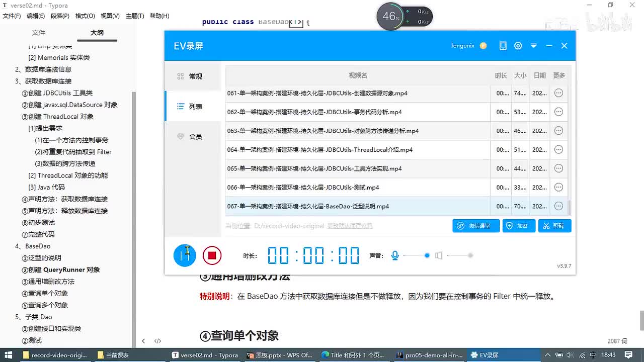Image resolution: width=644 pixels, height=362 pixels.
Task: Click the 加密 button
Action: point(519,226)
